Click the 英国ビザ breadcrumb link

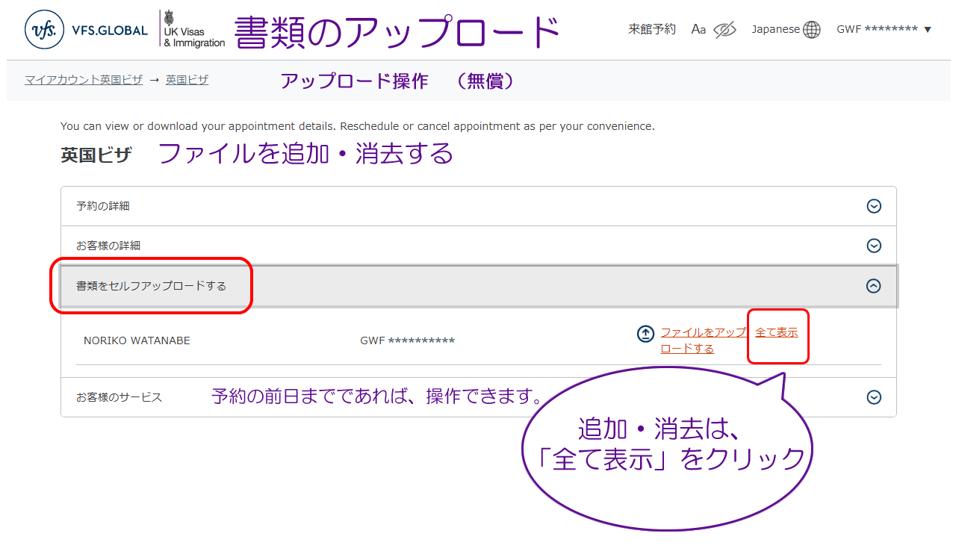[x=187, y=80]
